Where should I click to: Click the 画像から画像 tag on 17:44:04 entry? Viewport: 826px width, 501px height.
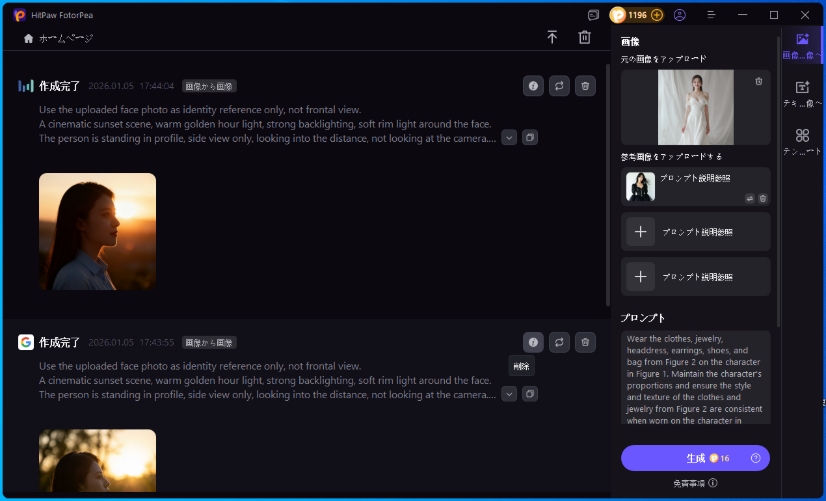(x=209, y=86)
